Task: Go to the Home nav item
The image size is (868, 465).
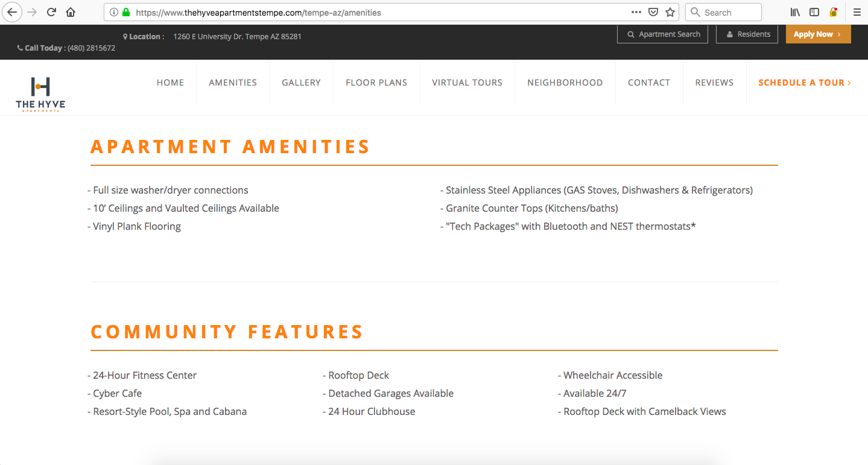Action: coord(170,83)
